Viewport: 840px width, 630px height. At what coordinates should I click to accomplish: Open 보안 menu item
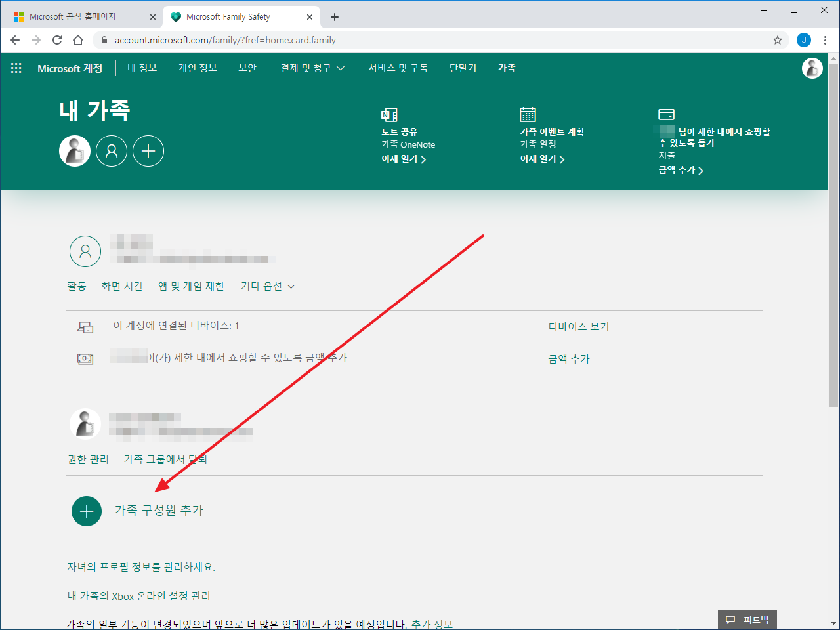(247, 68)
